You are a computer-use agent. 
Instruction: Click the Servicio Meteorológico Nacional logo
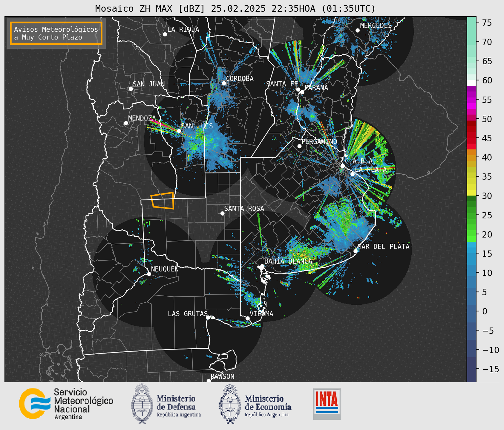pyautogui.click(x=35, y=403)
